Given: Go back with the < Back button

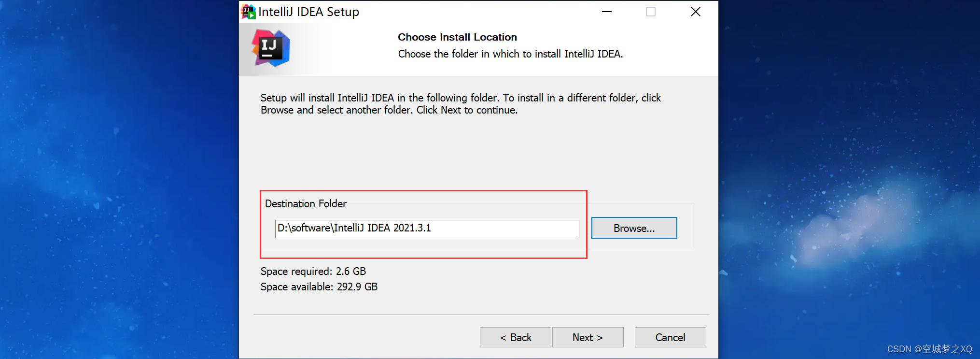Looking at the screenshot, I should pos(515,337).
